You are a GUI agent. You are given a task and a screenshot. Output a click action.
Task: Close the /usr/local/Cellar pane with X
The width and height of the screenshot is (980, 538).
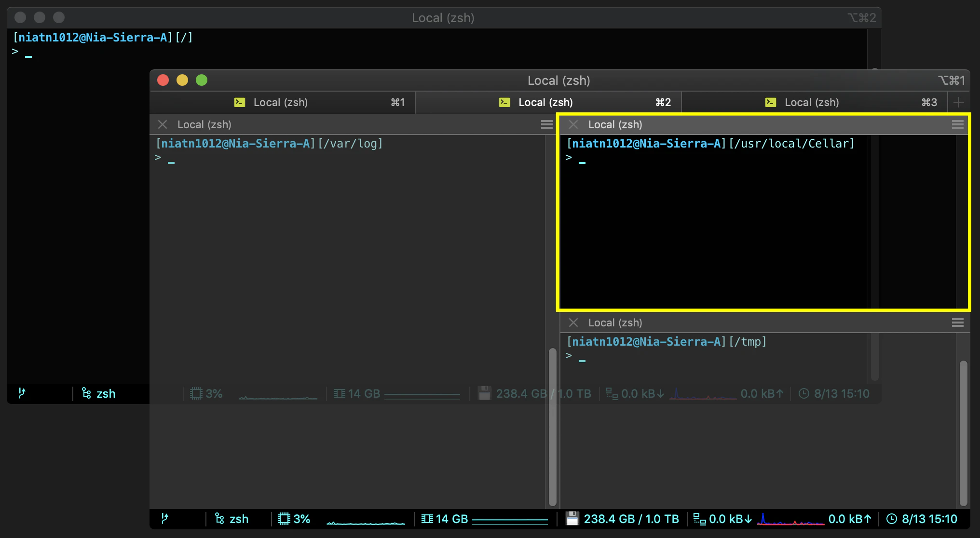[x=573, y=124]
